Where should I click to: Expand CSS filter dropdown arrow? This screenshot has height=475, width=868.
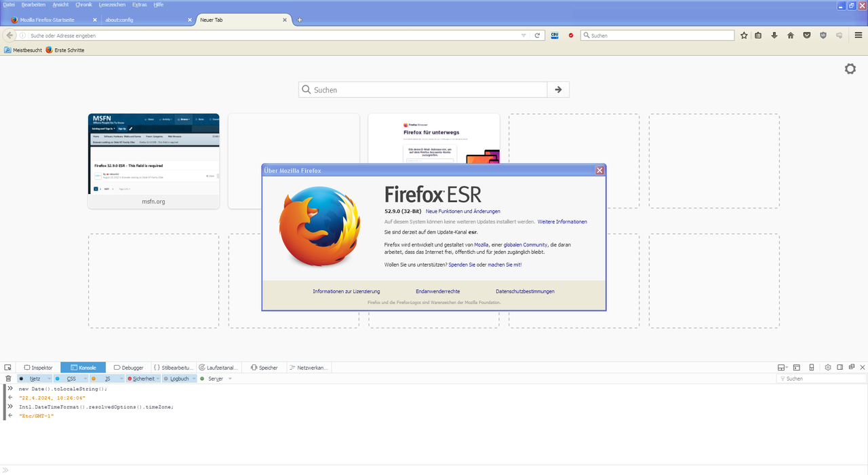click(x=84, y=379)
